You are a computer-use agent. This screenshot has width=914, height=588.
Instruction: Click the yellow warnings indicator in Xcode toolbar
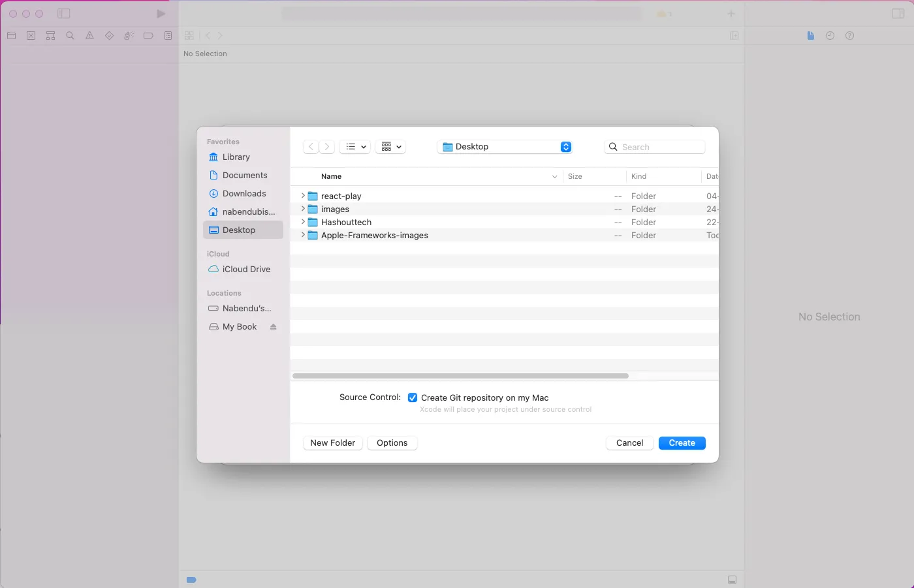coord(663,14)
